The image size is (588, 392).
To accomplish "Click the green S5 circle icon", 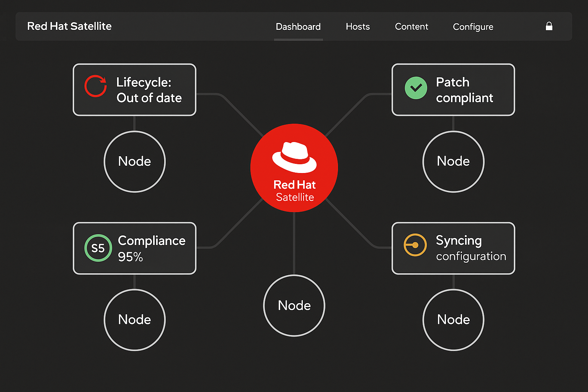I will click(x=98, y=248).
